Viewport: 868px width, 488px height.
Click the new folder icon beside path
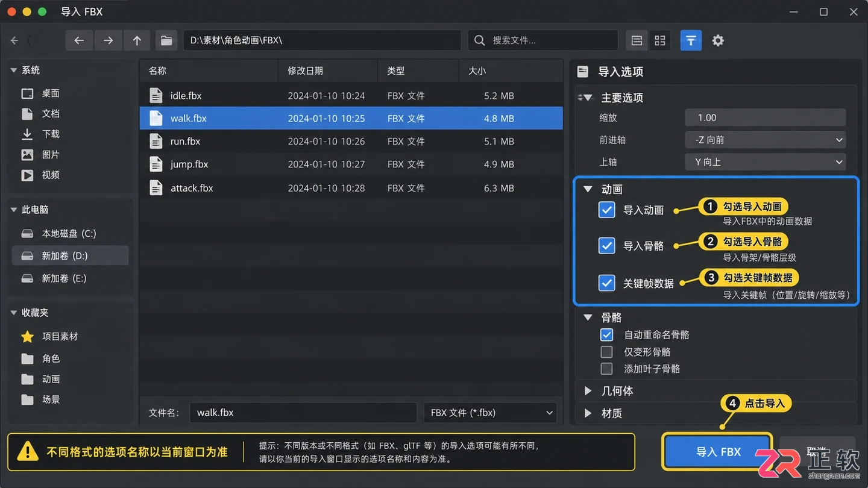click(x=166, y=40)
